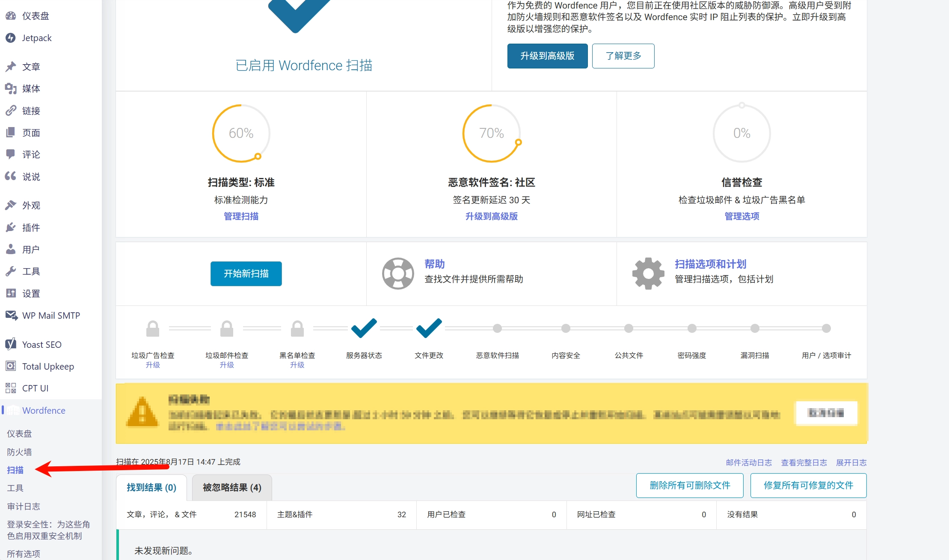The height and width of the screenshot is (560, 949).
Task: Click the 升级到高级版 blue button
Action: tap(547, 56)
